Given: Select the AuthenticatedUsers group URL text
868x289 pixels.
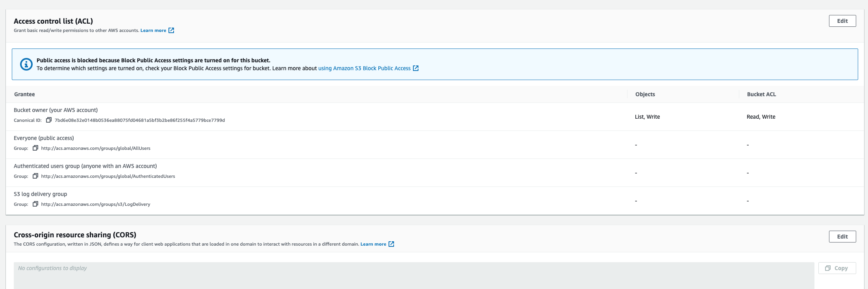Looking at the screenshot, I should coord(108,176).
